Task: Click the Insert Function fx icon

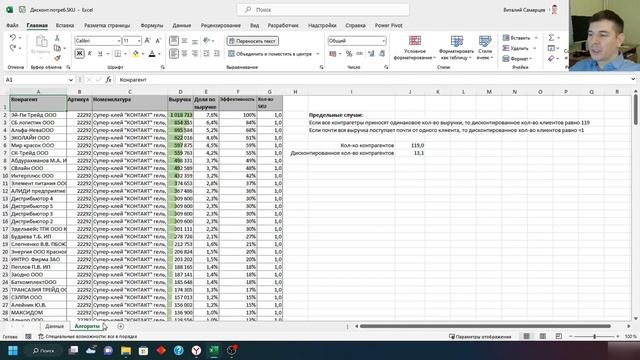Action: 108,80
